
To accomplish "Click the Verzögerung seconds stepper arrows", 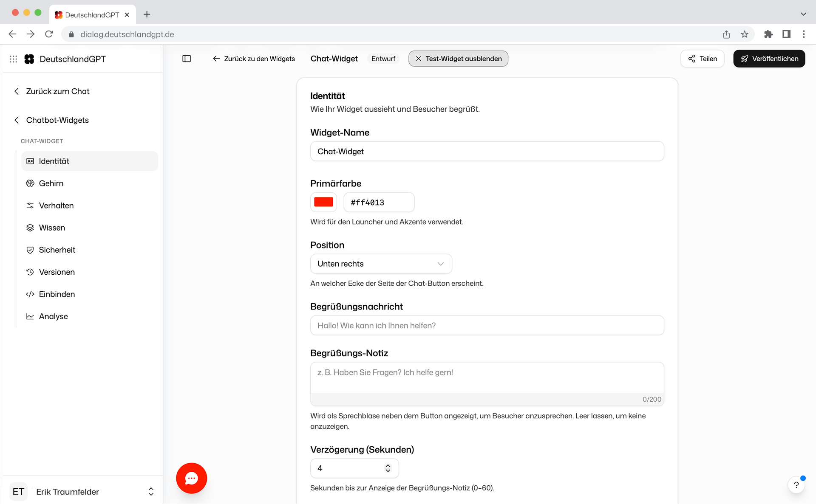I will (x=388, y=468).
